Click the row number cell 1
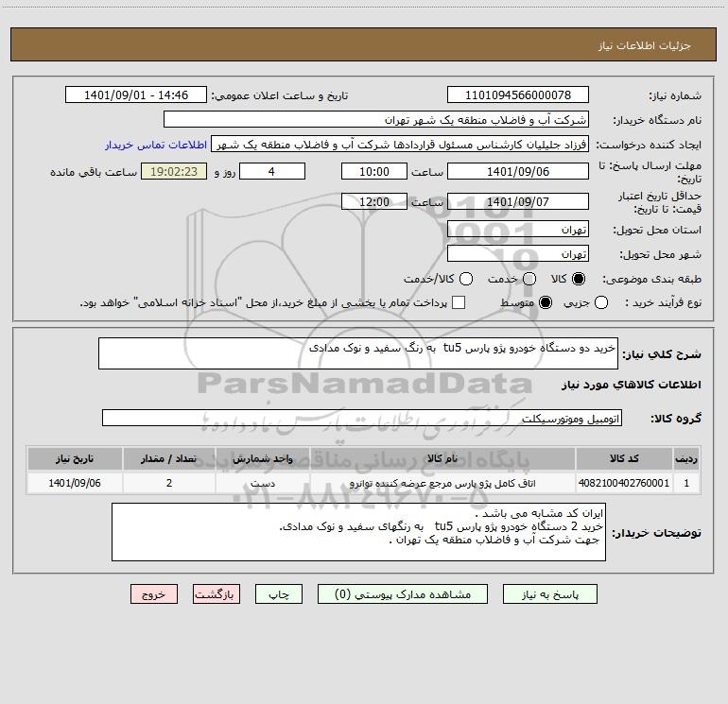 pos(686,483)
